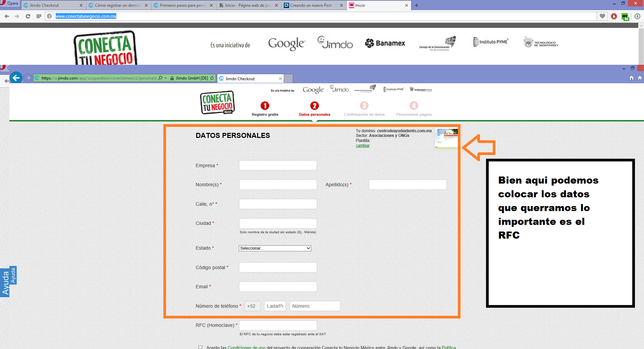644x349 pixels.
Task: Click the Conecta Tu Negocio checkout logo
Action: coord(217,103)
